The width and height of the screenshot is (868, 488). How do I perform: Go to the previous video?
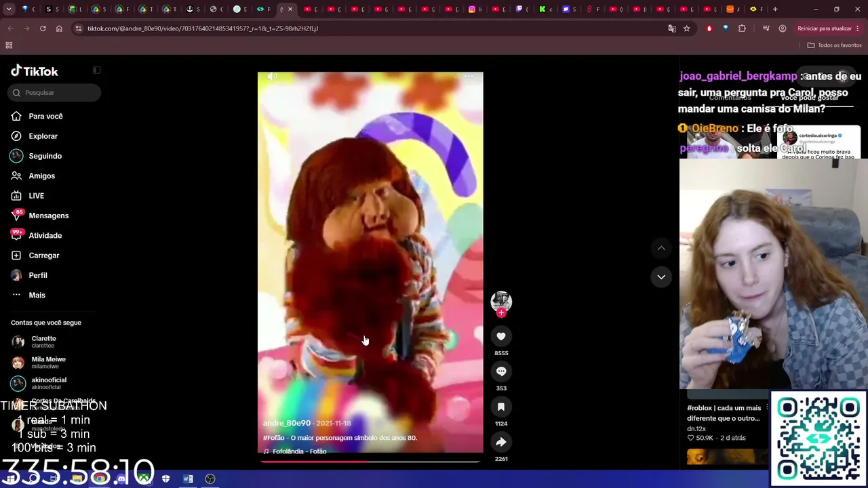coord(661,248)
